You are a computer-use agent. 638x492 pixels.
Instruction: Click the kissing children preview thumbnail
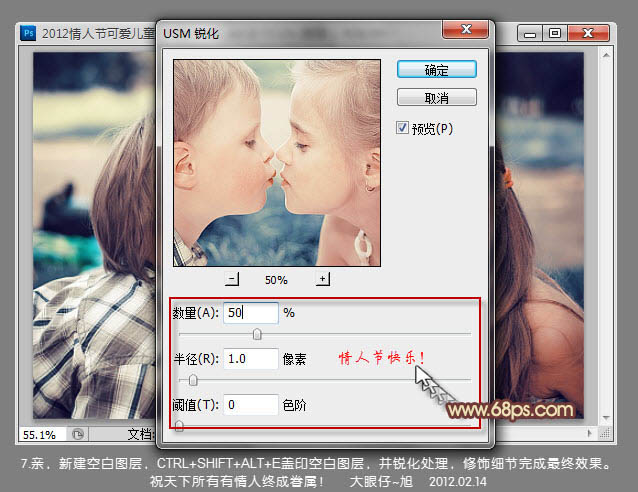(276, 162)
